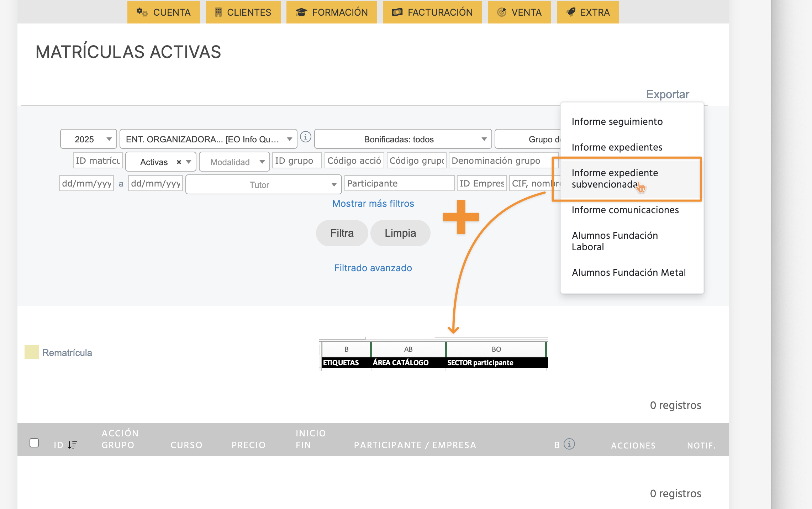Click info icon next to entidad organizadora
Viewport: 812px width, 509px height.
coord(305,137)
